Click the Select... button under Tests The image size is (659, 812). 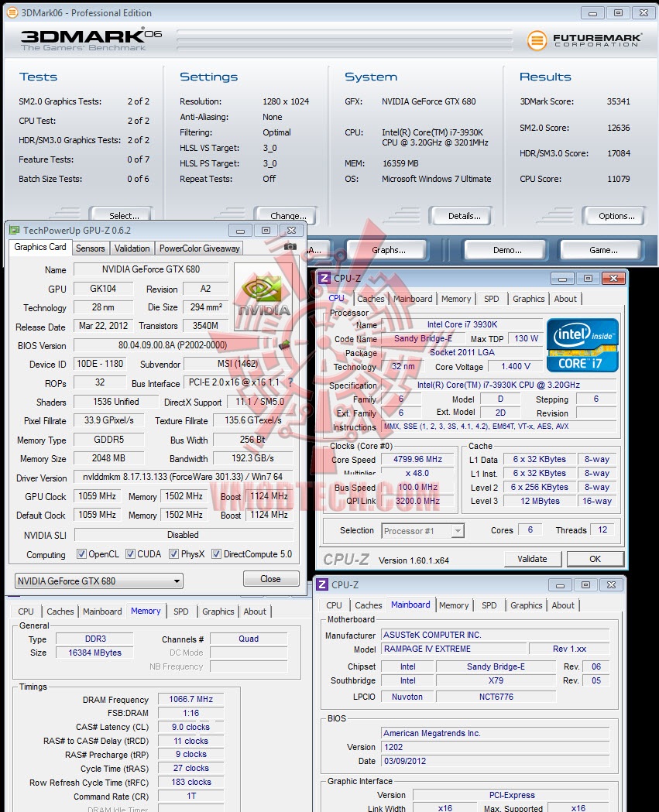[122, 215]
